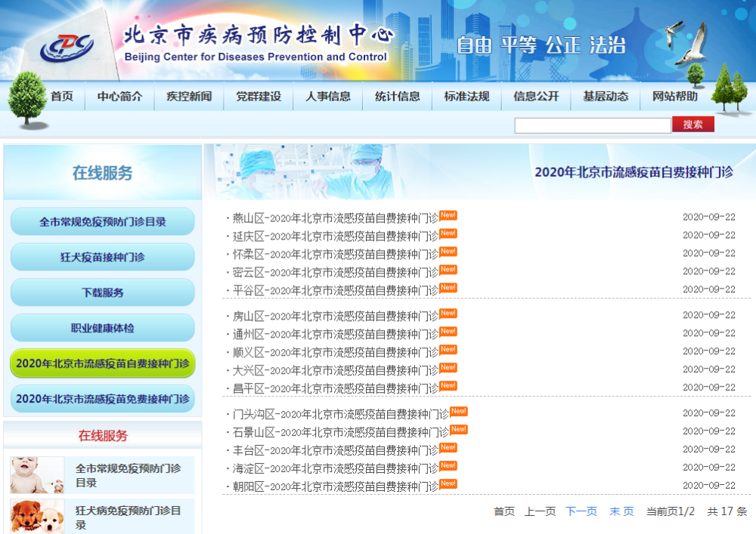The height and width of the screenshot is (534, 756).
Task: Click the 上一页 pagination link
Action: (x=540, y=511)
